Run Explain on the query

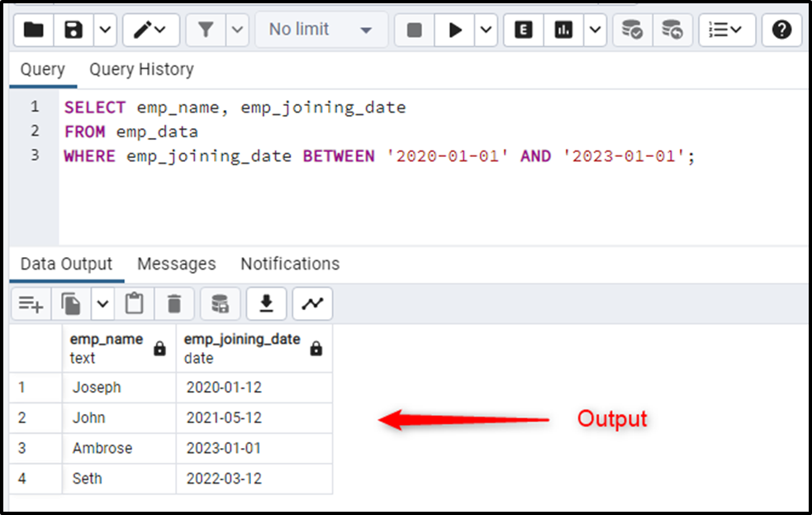(523, 29)
